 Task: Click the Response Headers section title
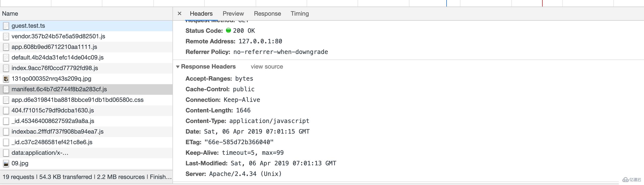(x=208, y=67)
